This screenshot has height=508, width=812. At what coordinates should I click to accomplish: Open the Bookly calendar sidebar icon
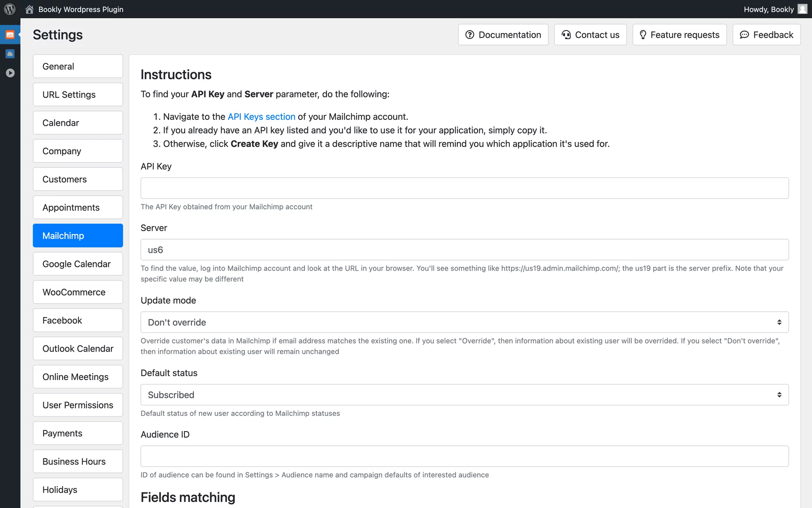(x=10, y=35)
